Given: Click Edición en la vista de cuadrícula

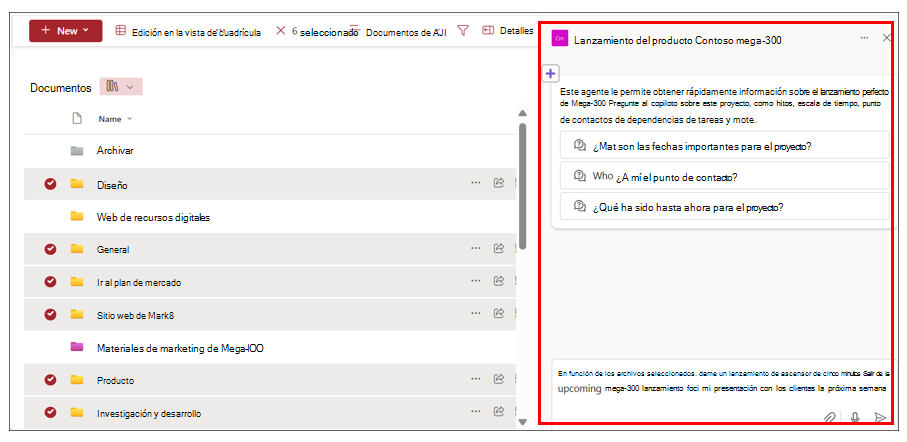Looking at the screenshot, I should click(188, 32).
